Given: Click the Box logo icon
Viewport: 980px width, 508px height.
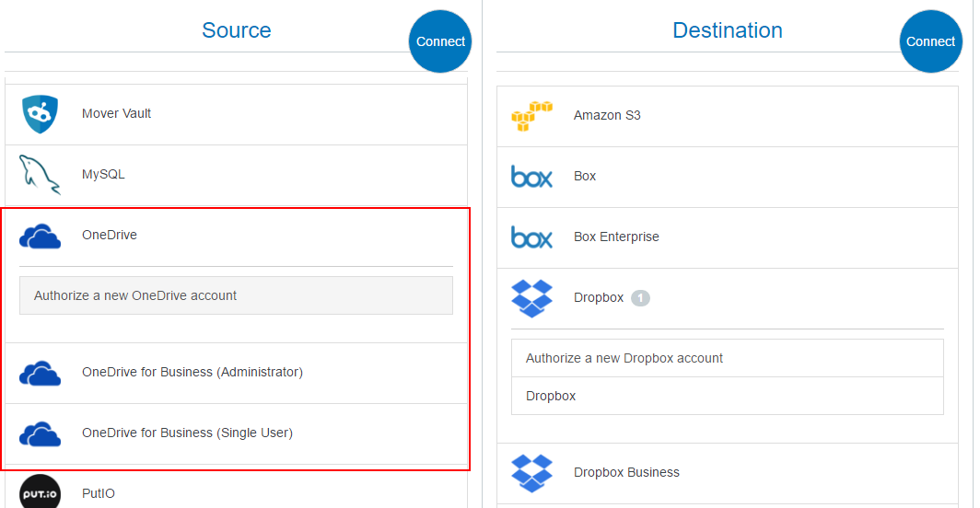Looking at the screenshot, I should click(x=531, y=177).
